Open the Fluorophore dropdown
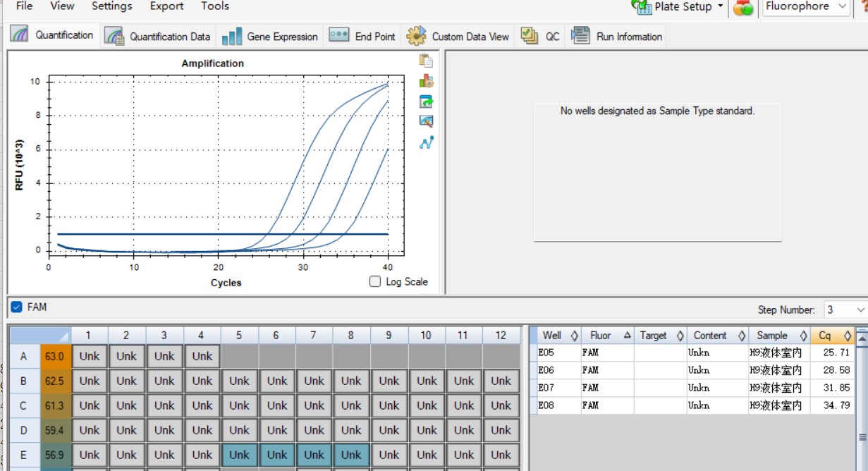Image resolution: width=868 pixels, height=471 pixels. (806, 7)
